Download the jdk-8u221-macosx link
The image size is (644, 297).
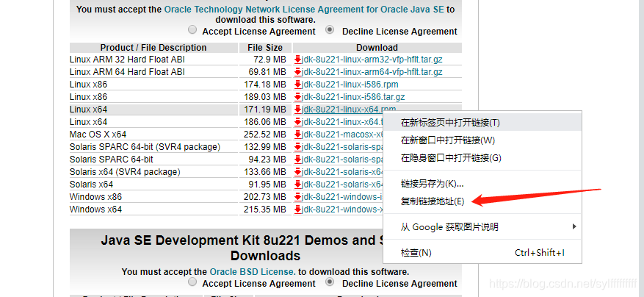pos(342,135)
